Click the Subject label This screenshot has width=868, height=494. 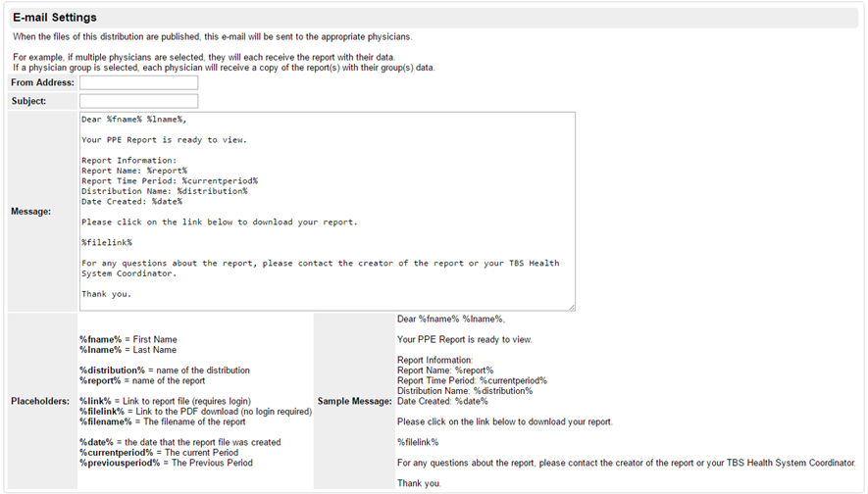point(28,101)
